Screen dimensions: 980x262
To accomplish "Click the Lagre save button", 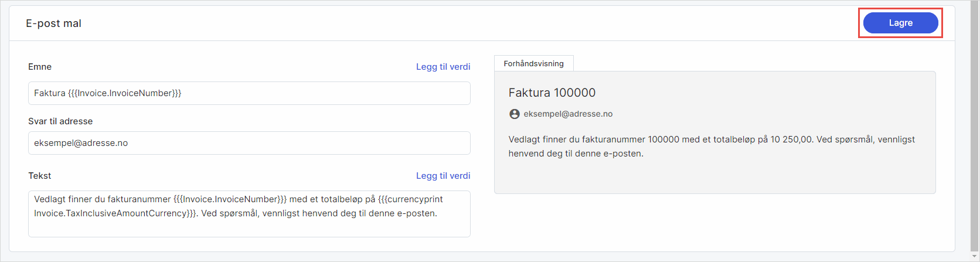I will pos(900,23).
